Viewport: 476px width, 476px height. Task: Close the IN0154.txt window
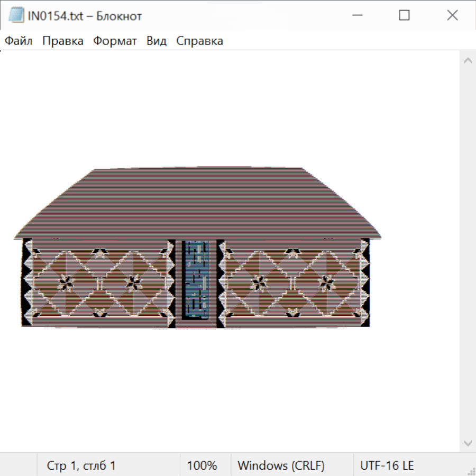tap(452, 16)
